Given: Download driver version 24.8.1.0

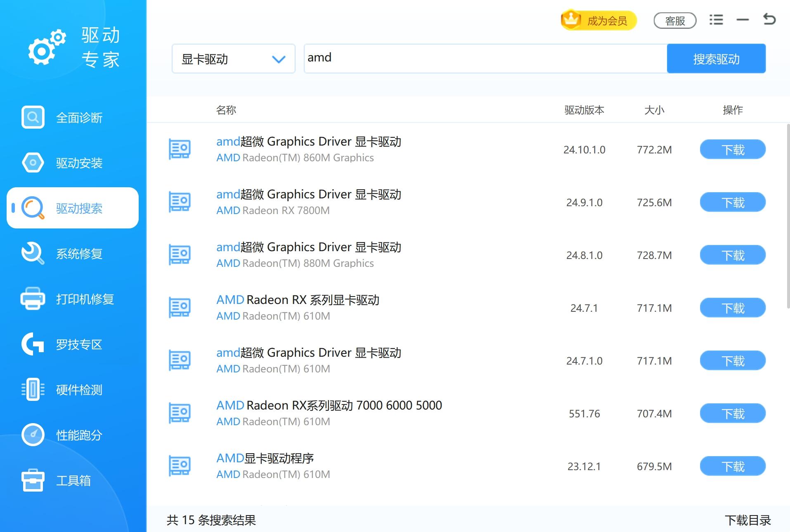Looking at the screenshot, I should coord(733,255).
